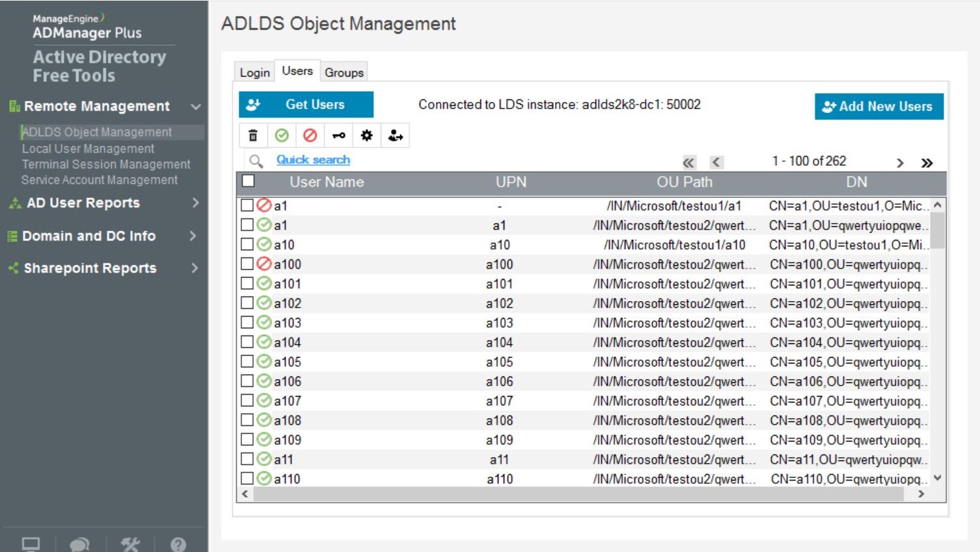Click the help question mark icon at bottom

(x=178, y=545)
